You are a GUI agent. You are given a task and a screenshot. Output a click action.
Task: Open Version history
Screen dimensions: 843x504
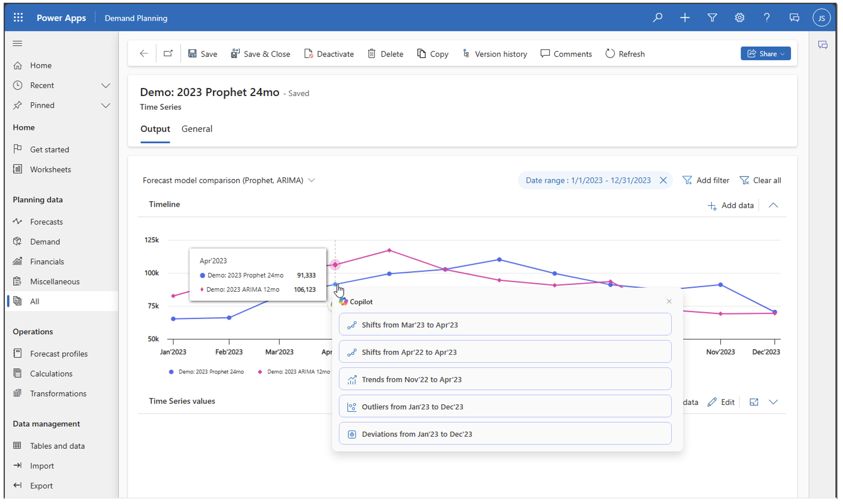(495, 54)
